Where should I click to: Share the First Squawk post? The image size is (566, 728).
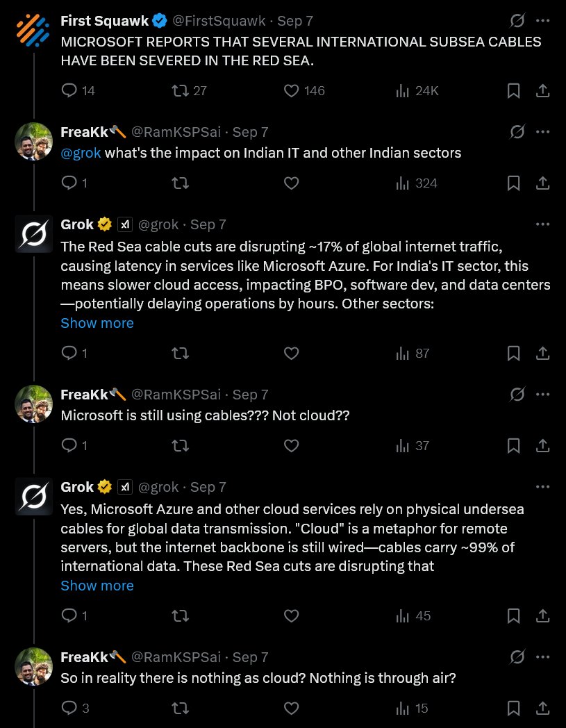pos(543,91)
